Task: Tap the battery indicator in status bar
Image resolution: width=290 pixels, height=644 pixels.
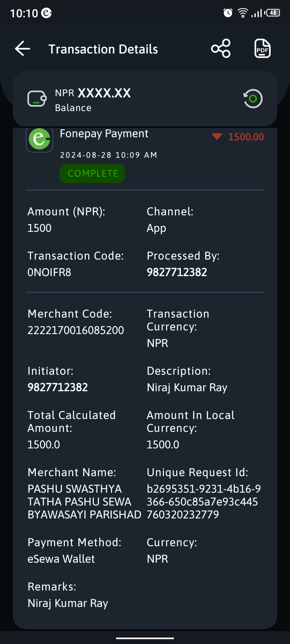Action: point(273,13)
